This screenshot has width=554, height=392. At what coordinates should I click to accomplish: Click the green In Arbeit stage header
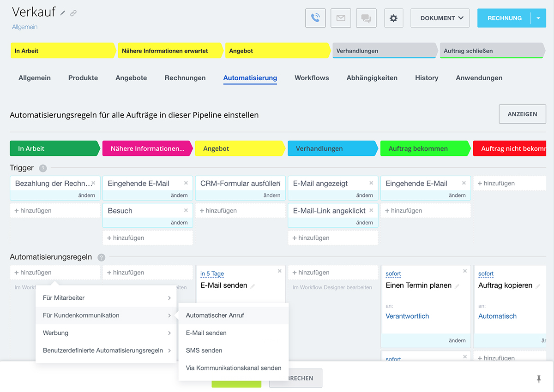click(x=54, y=148)
